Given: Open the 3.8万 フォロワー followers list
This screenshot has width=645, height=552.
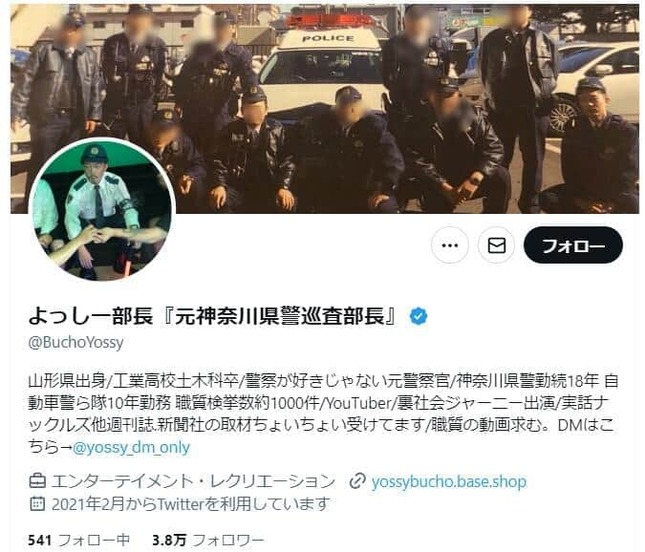Looking at the screenshot, I should click(x=208, y=540).
